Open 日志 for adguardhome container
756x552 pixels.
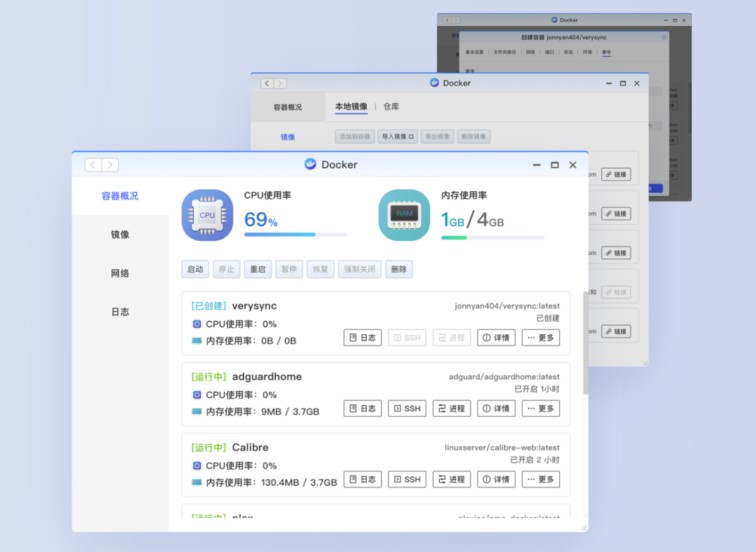(x=363, y=408)
